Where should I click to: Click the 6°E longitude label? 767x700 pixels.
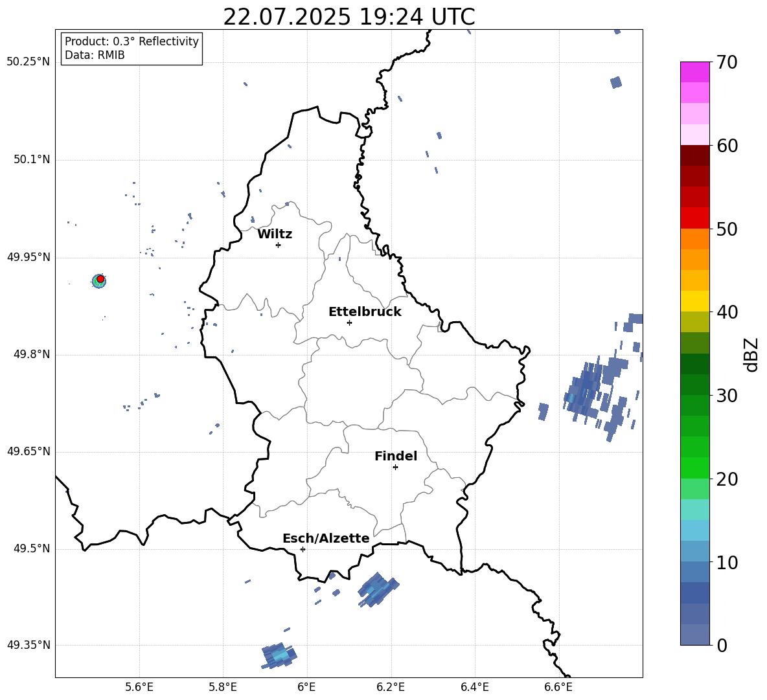(x=306, y=687)
